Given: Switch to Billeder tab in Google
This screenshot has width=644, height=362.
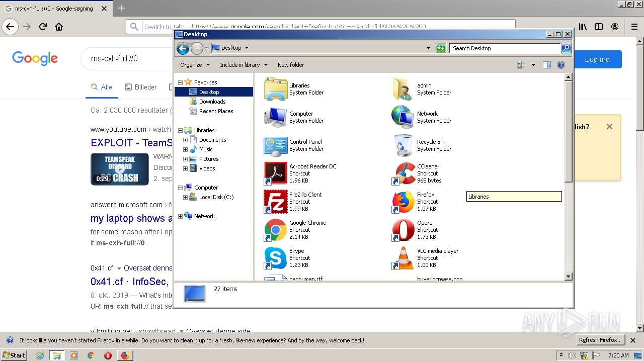Looking at the screenshot, I should click(x=141, y=87).
